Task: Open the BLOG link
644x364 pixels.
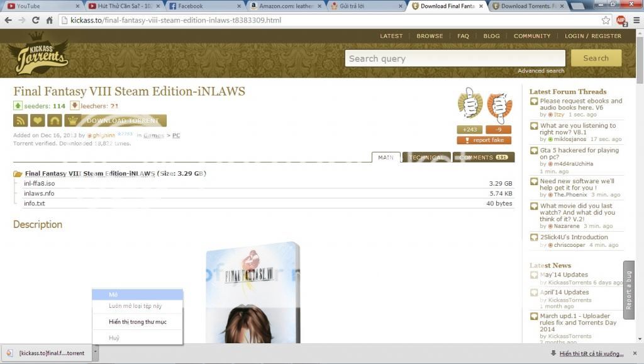Action: [x=491, y=36]
